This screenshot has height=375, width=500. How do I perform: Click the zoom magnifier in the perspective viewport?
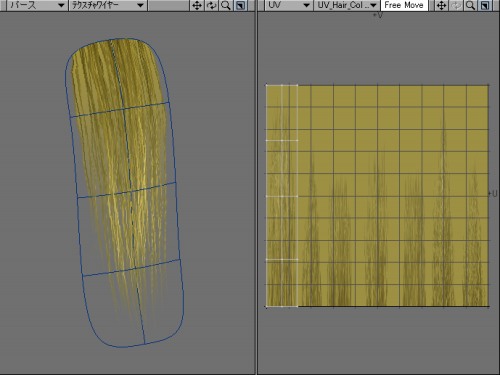click(226, 5)
